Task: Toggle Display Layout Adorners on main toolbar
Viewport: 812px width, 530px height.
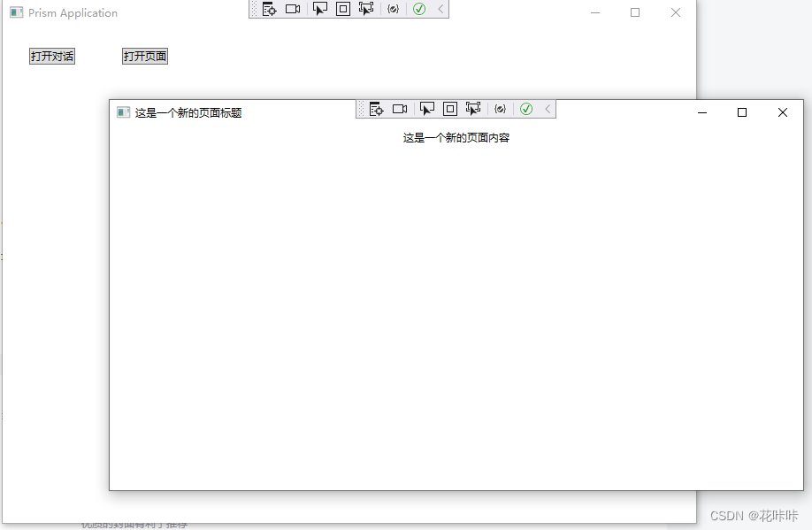Action: (342, 9)
